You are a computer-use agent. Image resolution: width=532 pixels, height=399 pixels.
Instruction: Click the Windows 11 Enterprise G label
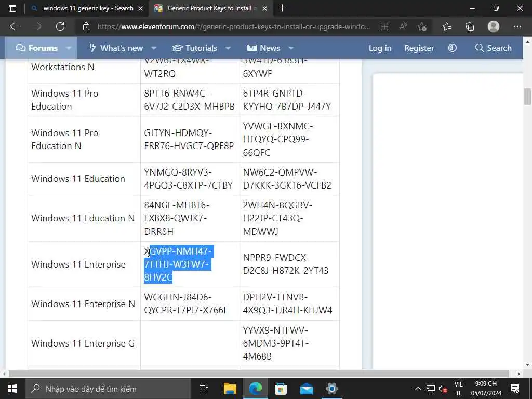[x=83, y=343]
